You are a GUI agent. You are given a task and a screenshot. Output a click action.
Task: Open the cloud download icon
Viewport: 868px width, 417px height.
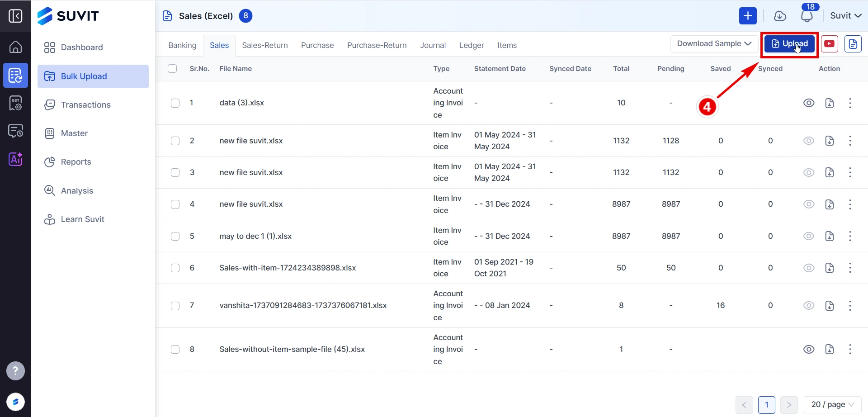point(780,16)
